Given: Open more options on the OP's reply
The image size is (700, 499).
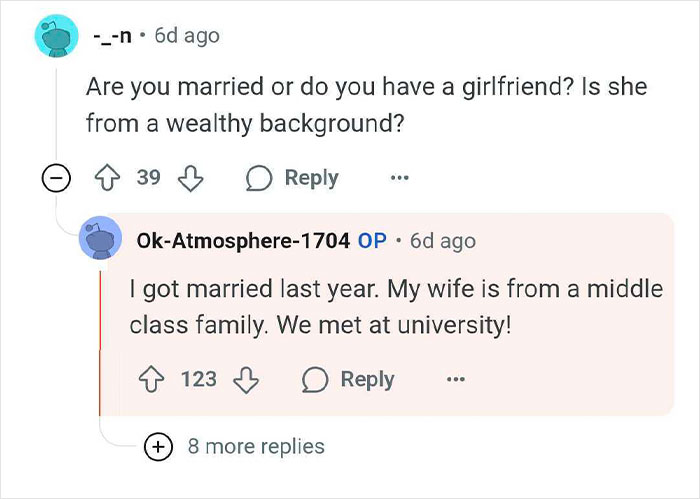Looking at the screenshot, I should pos(456,379).
